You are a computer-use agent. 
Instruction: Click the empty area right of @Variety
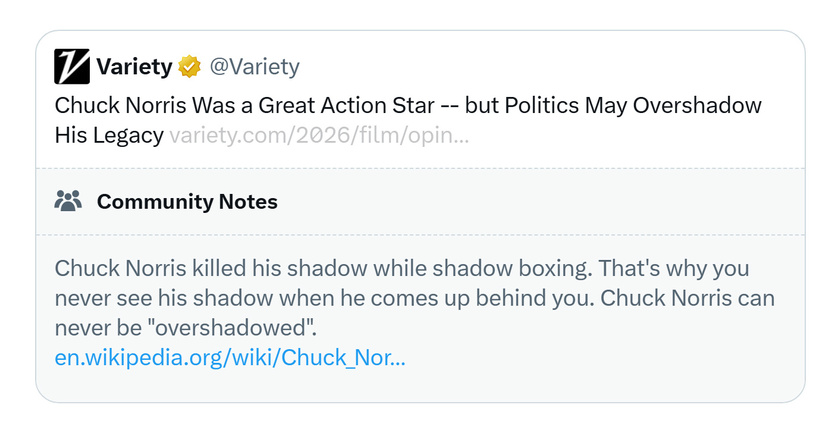pyautogui.click(x=550, y=67)
